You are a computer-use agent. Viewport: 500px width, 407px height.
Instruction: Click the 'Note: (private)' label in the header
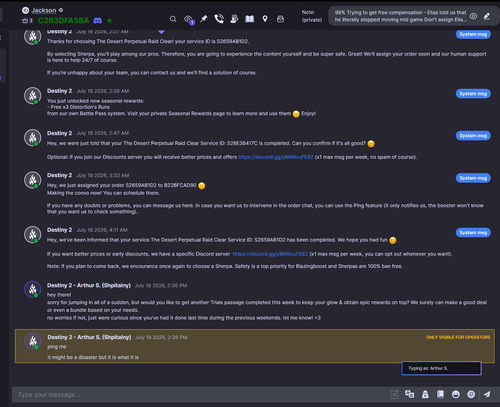point(312,16)
